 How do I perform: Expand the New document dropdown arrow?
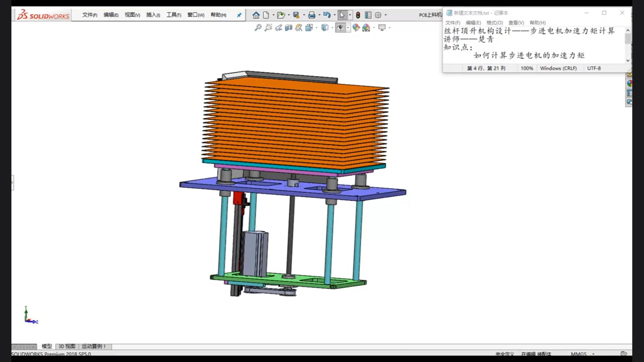[273, 15]
